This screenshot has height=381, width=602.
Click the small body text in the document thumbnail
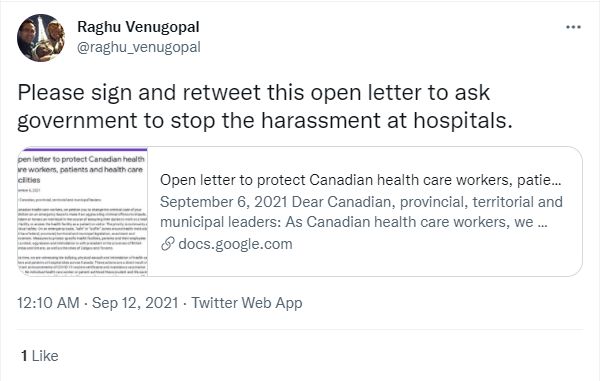pyautogui.click(x=83, y=237)
